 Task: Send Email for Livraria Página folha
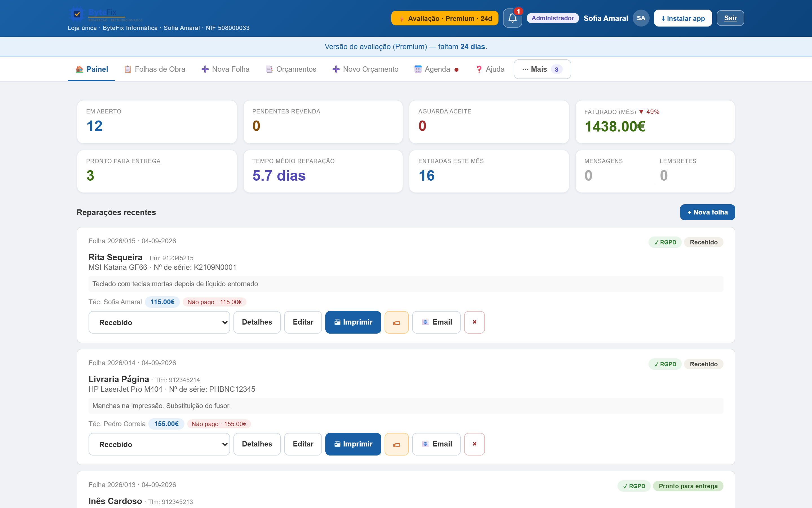pos(436,444)
